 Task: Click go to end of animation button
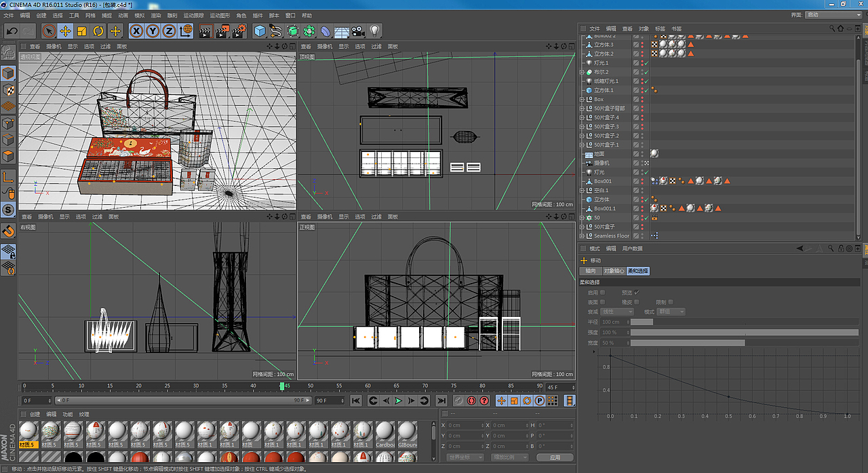coord(441,401)
